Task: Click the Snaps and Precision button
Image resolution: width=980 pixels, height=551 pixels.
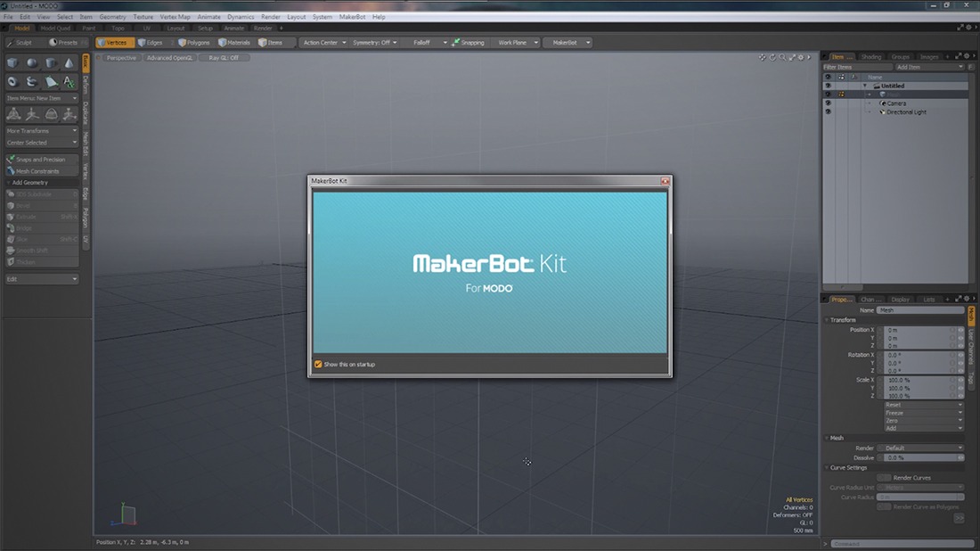Action: (x=40, y=160)
